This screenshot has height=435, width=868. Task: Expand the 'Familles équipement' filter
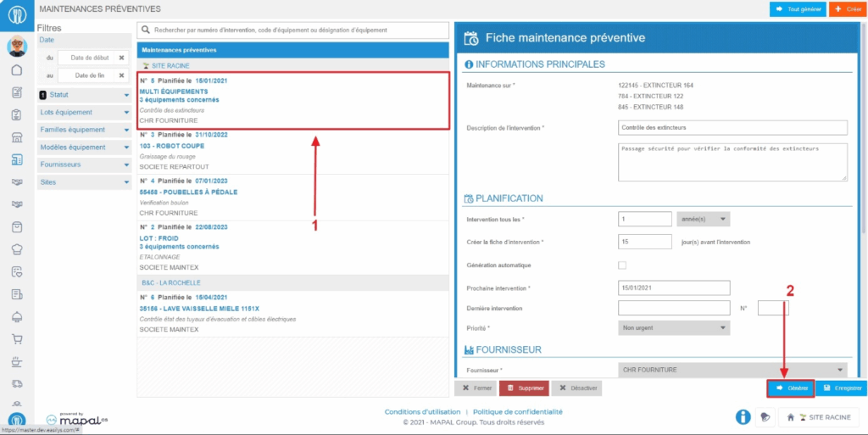(85, 130)
